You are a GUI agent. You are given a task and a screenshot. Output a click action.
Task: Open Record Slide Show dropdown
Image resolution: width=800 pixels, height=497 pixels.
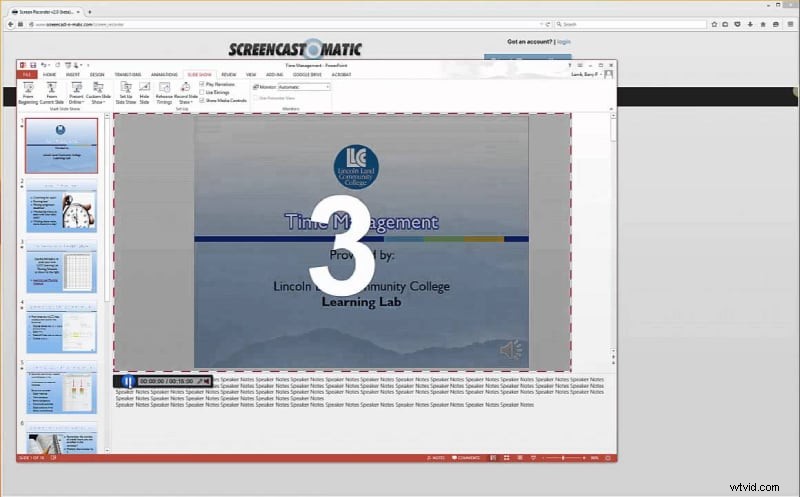(x=186, y=92)
